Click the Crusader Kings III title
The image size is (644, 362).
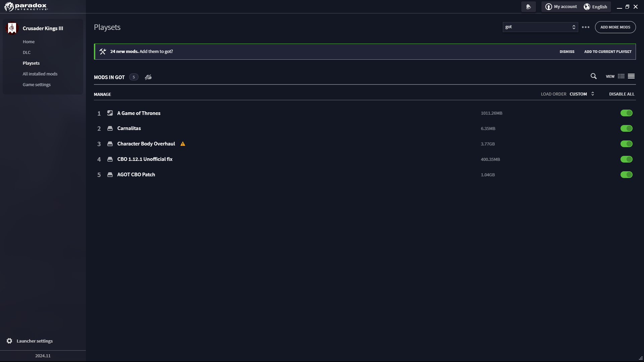[x=43, y=28]
